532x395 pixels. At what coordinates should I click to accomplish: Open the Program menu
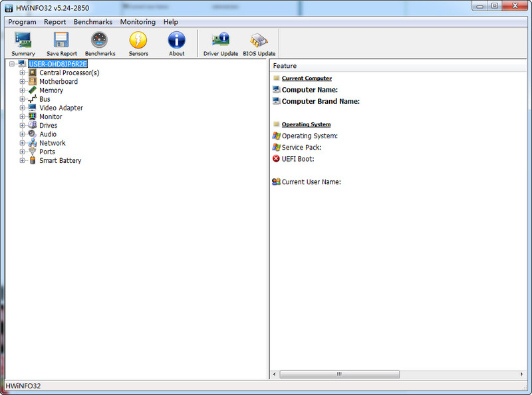click(22, 22)
